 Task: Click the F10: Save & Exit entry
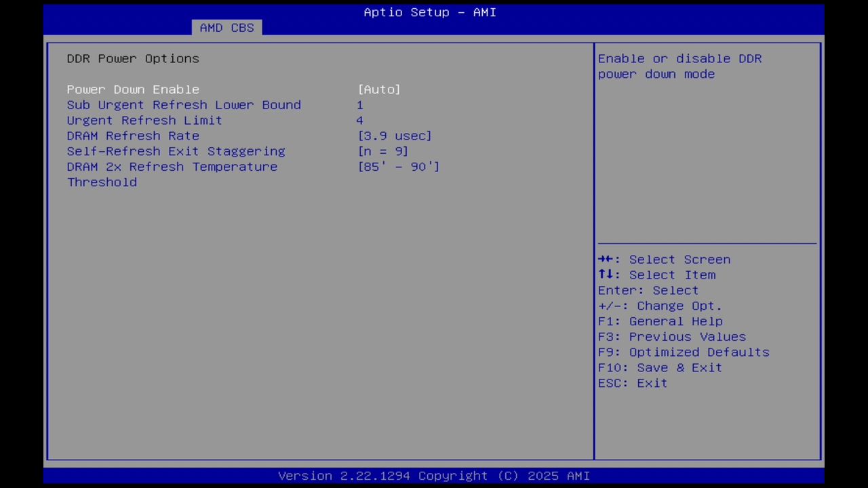[x=659, y=367]
